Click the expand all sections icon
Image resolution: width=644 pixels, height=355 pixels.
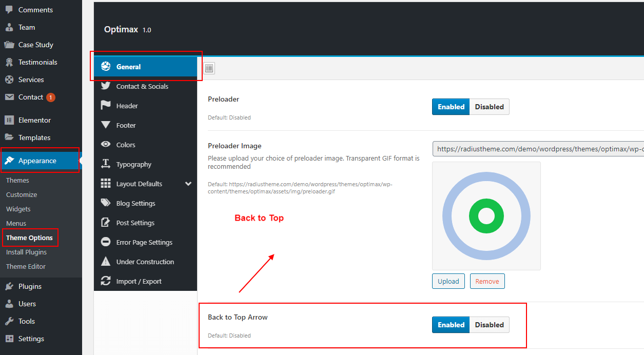click(209, 68)
